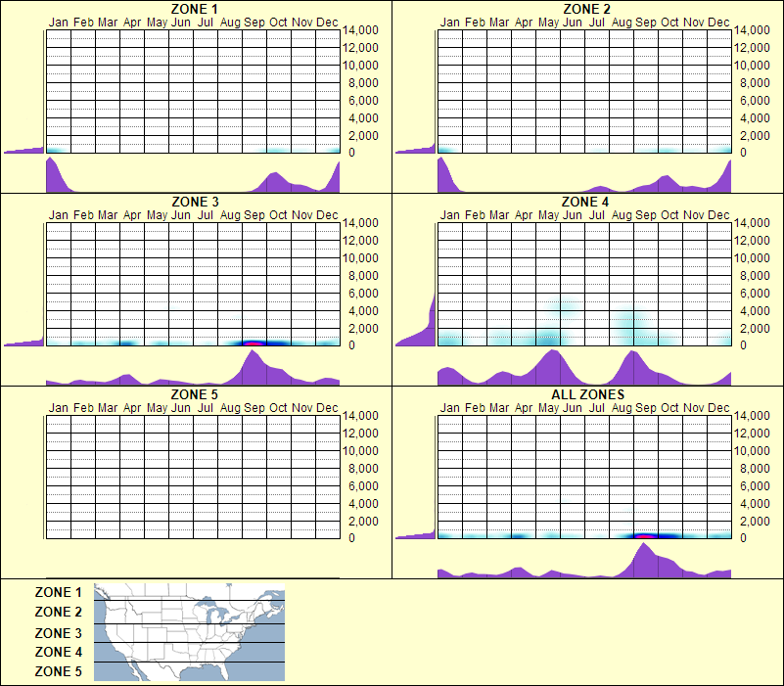The width and height of the screenshot is (784, 686).
Task: Click the 6,000 value on Zone 5 axis
Action: 363,486
